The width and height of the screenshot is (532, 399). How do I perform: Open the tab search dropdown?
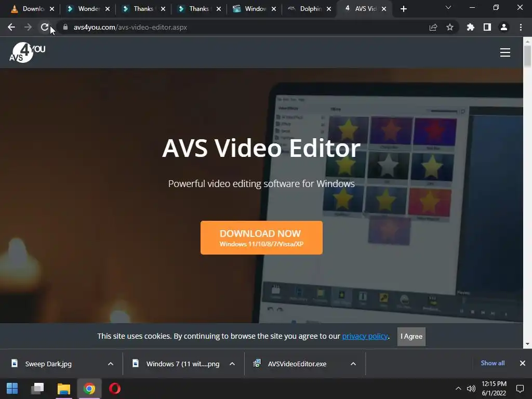tap(448, 7)
